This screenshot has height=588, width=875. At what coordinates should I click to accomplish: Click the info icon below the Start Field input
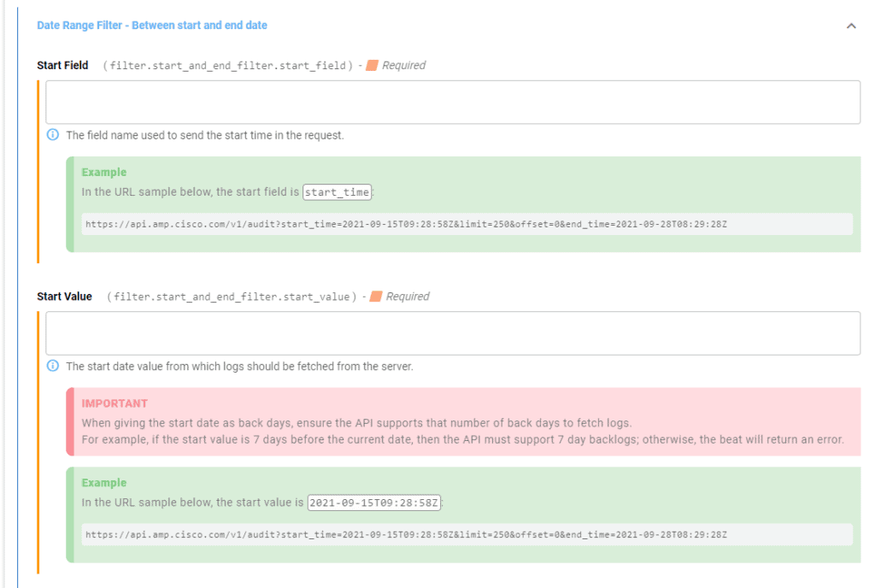click(53, 134)
